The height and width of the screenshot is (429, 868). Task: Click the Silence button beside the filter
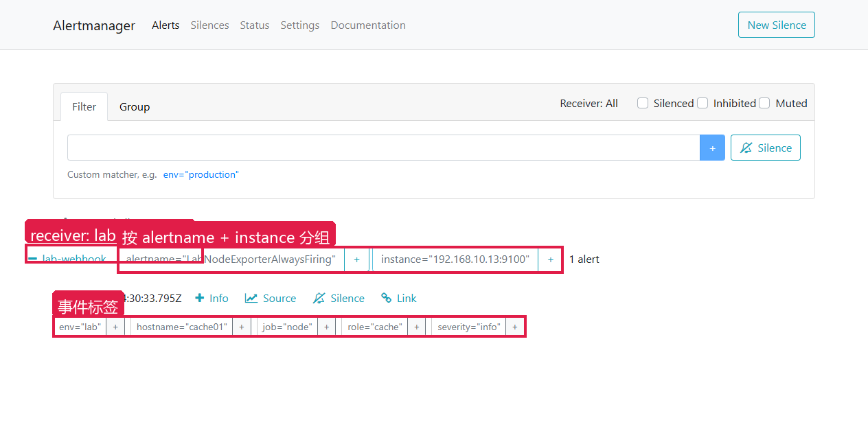(766, 148)
